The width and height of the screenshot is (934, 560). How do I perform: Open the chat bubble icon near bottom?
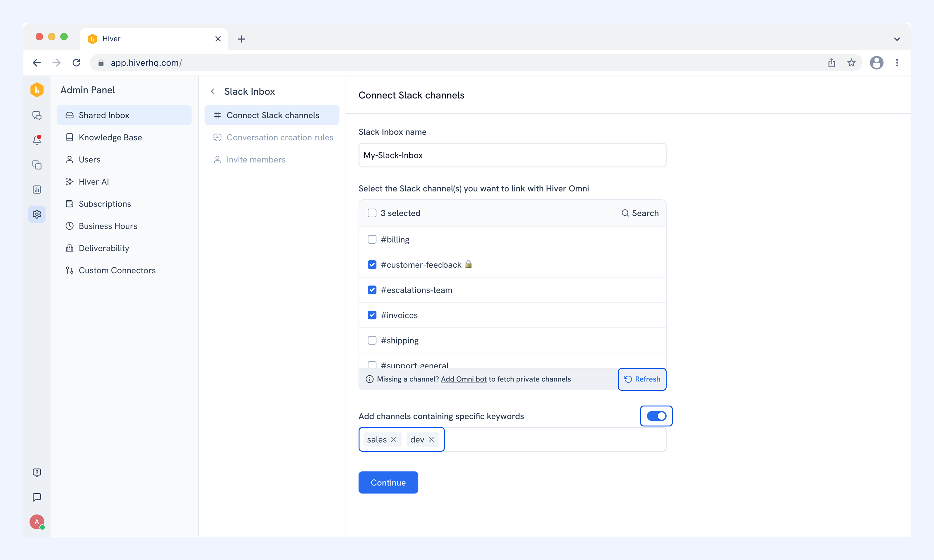pyautogui.click(x=37, y=497)
